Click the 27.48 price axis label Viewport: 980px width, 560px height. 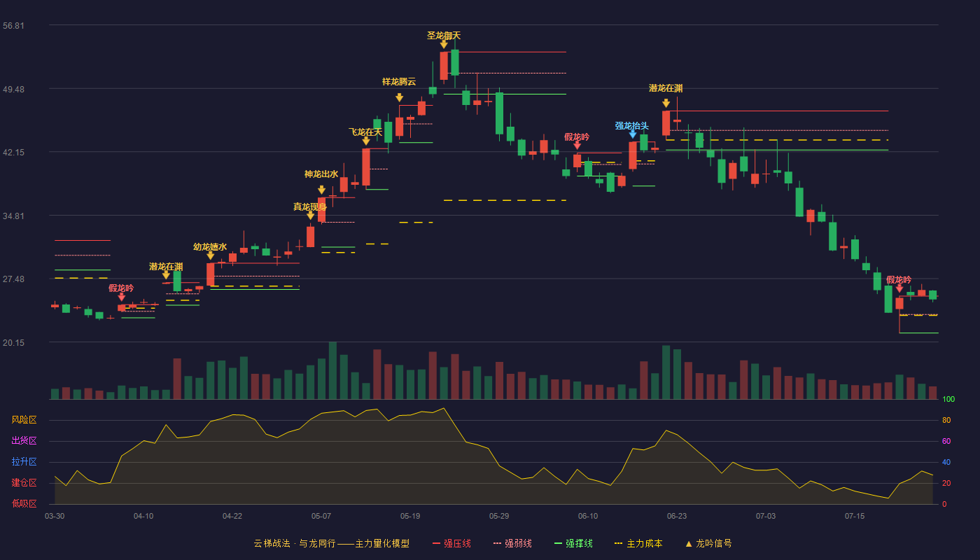(14, 279)
